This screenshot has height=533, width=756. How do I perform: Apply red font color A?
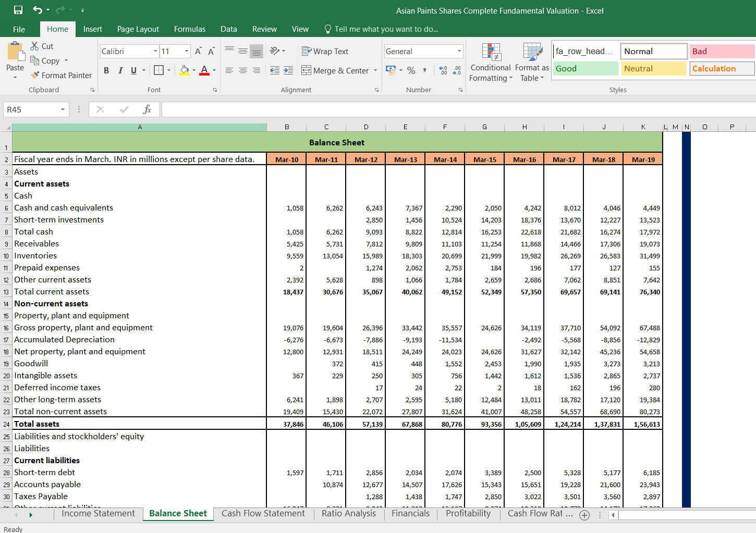pyautogui.click(x=204, y=70)
